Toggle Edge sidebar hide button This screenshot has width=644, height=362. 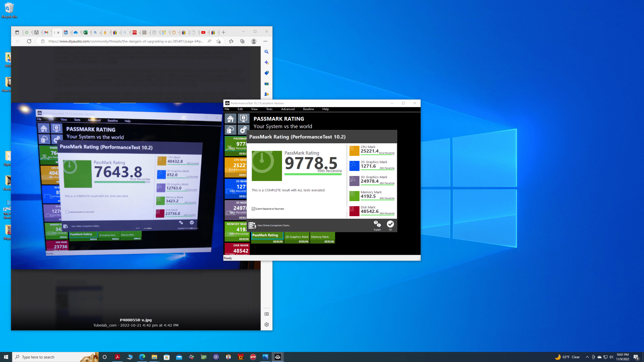[266, 314]
